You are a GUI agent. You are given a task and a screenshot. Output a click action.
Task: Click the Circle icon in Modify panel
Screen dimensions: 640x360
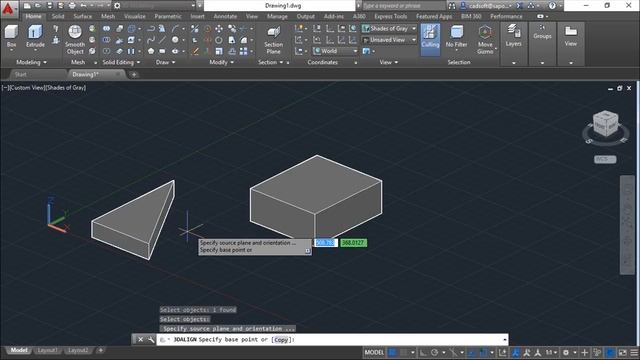click(219, 40)
